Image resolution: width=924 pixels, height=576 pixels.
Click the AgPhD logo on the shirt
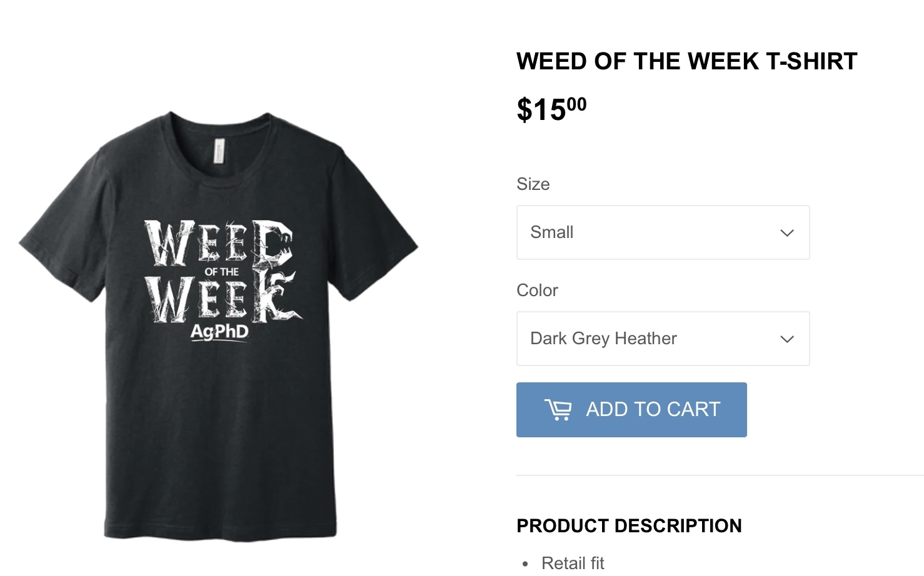tap(219, 331)
